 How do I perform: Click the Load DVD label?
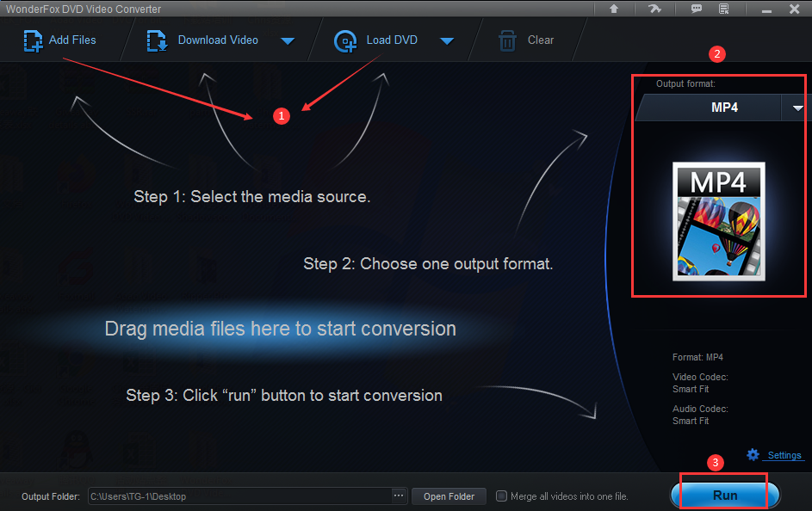pos(392,40)
